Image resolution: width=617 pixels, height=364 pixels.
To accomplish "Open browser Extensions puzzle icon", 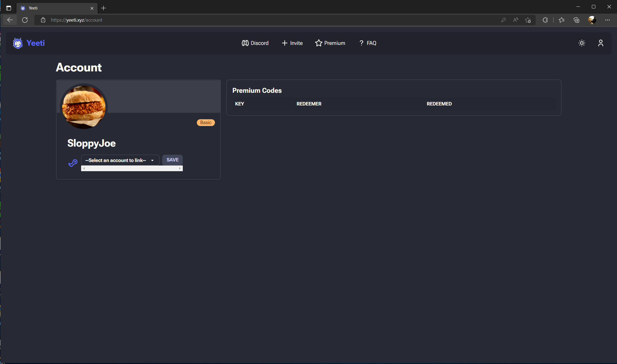I will (x=545, y=20).
